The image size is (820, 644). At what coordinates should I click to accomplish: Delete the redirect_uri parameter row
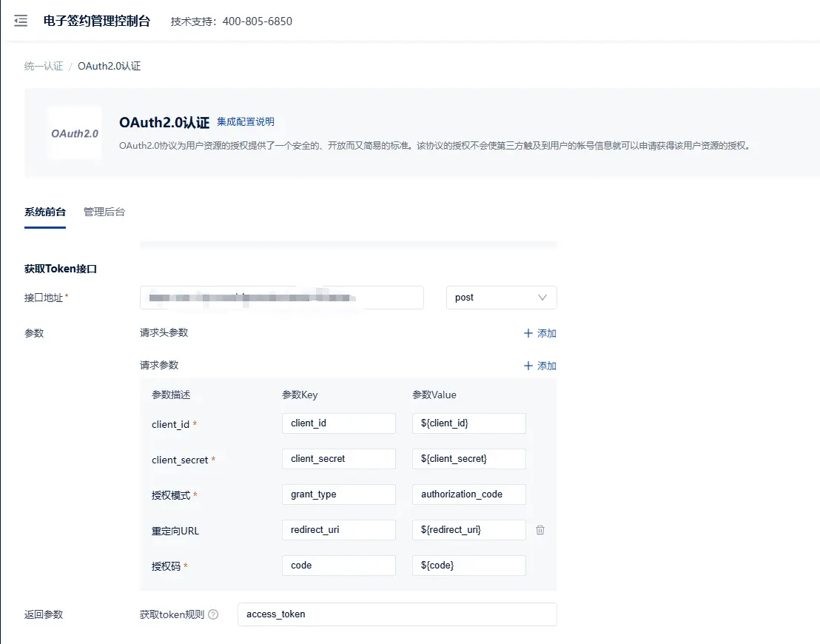tap(540, 530)
